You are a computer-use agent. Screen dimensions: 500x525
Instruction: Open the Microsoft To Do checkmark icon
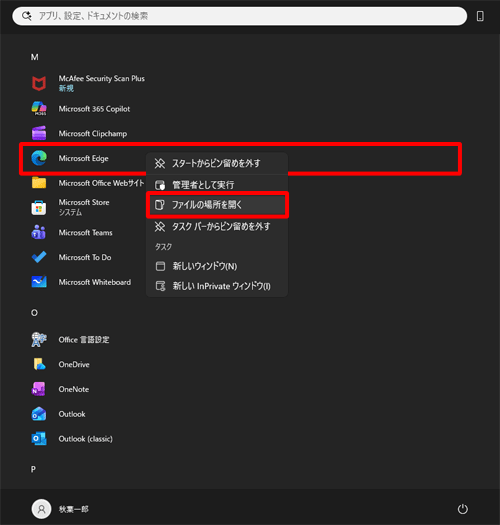click(39, 257)
